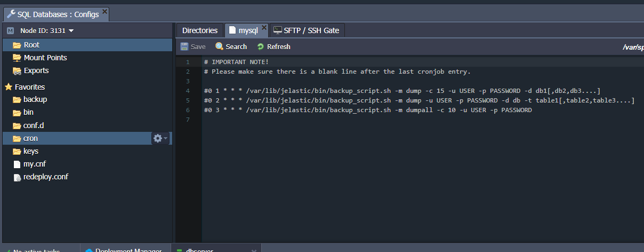Open the conf.d folder
644x252 pixels.
tap(34, 125)
